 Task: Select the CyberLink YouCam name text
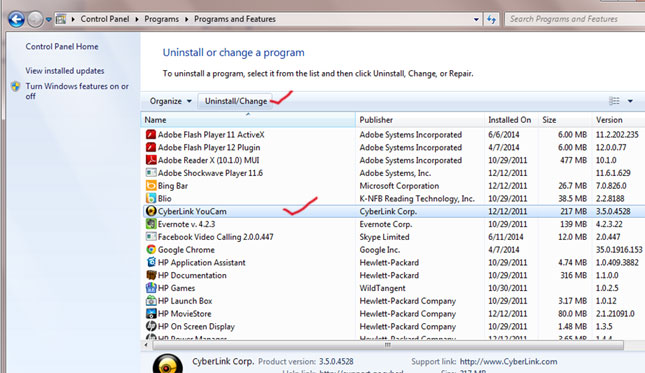(x=192, y=211)
